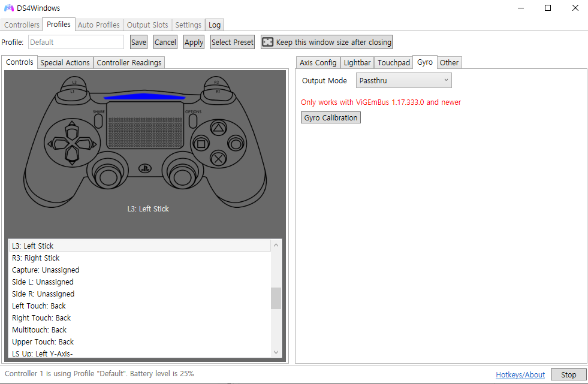
Task: Click the Circle button on controller diagram
Action: pos(236,144)
